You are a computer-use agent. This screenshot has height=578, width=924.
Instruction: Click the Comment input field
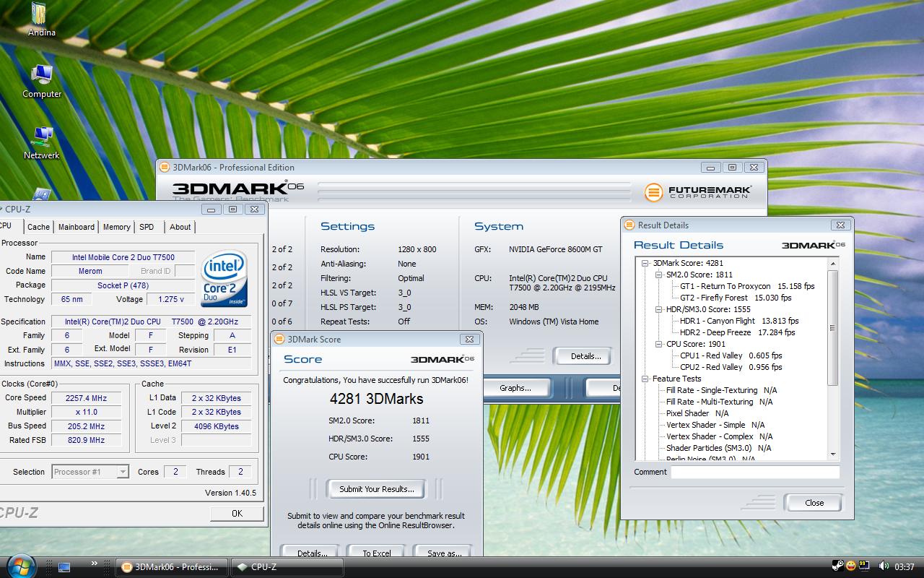pos(755,472)
